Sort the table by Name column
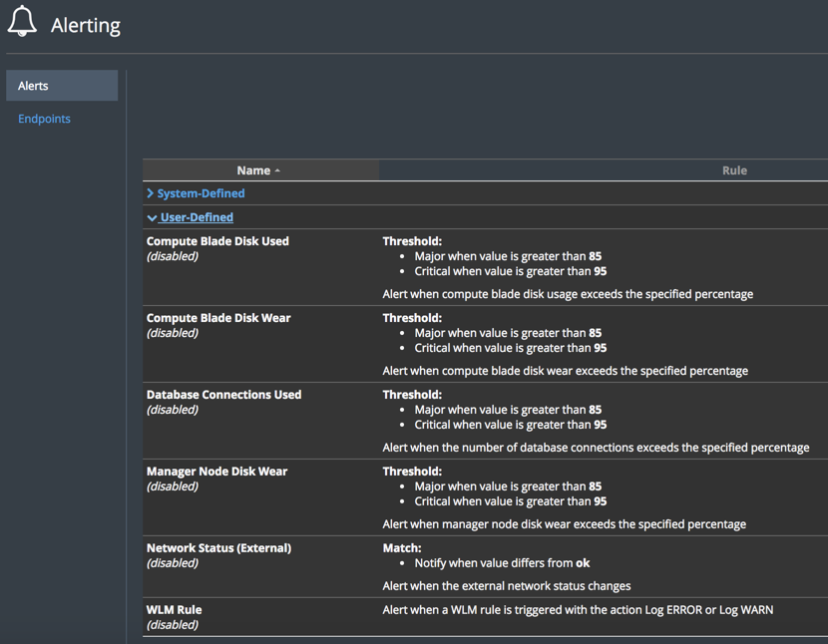Image resolution: width=828 pixels, height=644 pixels. [x=252, y=170]
